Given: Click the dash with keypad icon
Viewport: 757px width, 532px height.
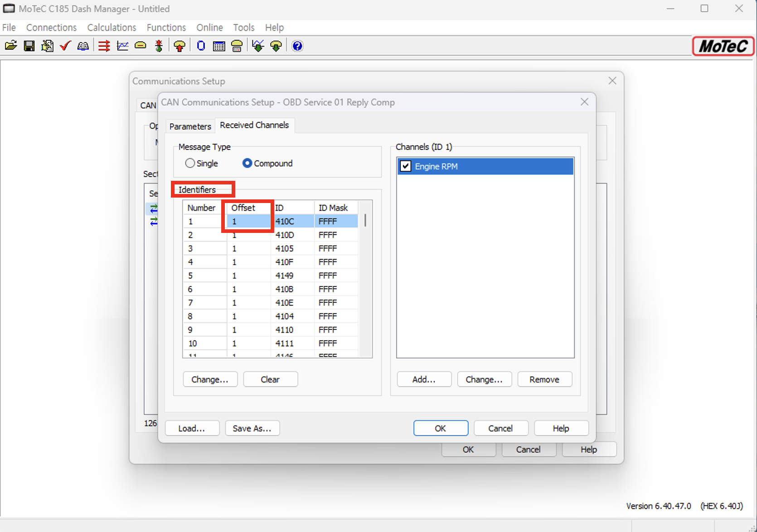Looking at the screenshot, I should pyautogui.click(x=237, y=46).
